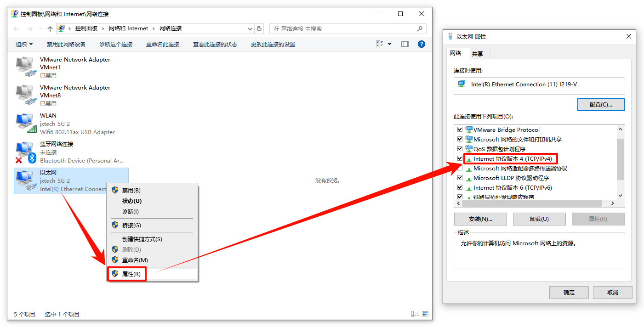This screenshot has width=644, height=327.
Task: Expand the view options dropdown arrow
Action: [389, 44]
